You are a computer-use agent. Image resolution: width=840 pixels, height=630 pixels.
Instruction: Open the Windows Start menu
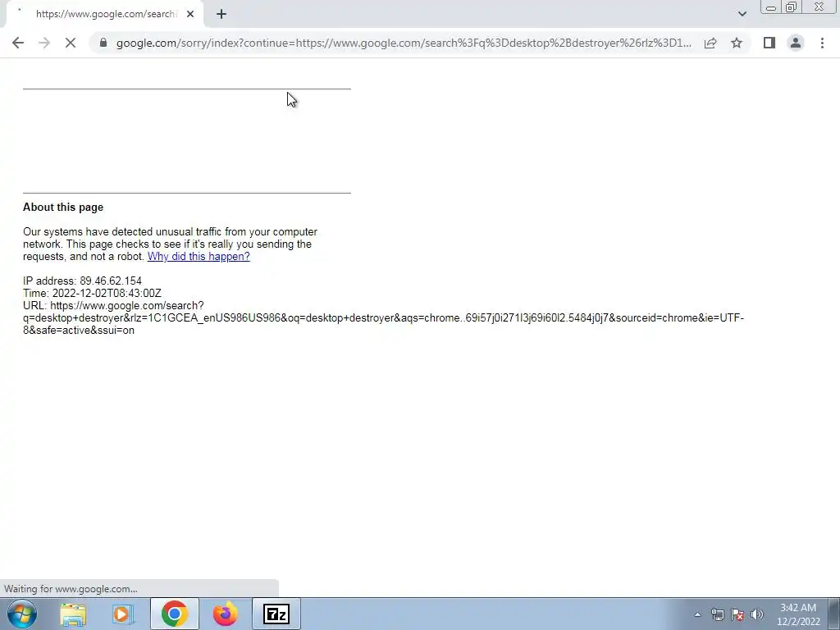click(x=21, y=614)
